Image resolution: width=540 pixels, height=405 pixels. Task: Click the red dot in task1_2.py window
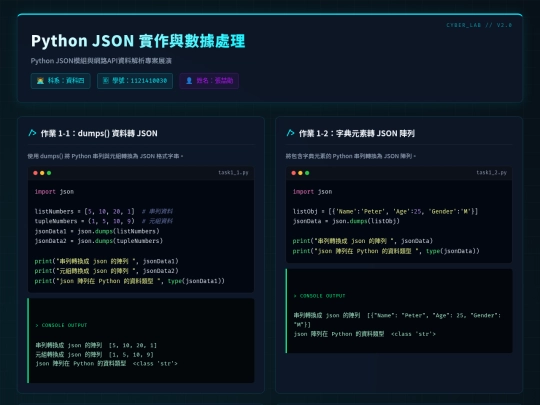click(x=293, y=173)
